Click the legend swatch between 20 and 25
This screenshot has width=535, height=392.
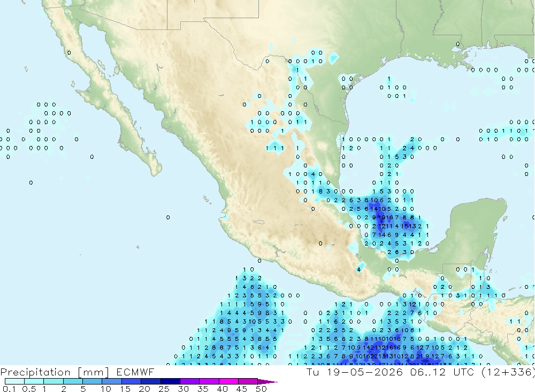(151, 381)
